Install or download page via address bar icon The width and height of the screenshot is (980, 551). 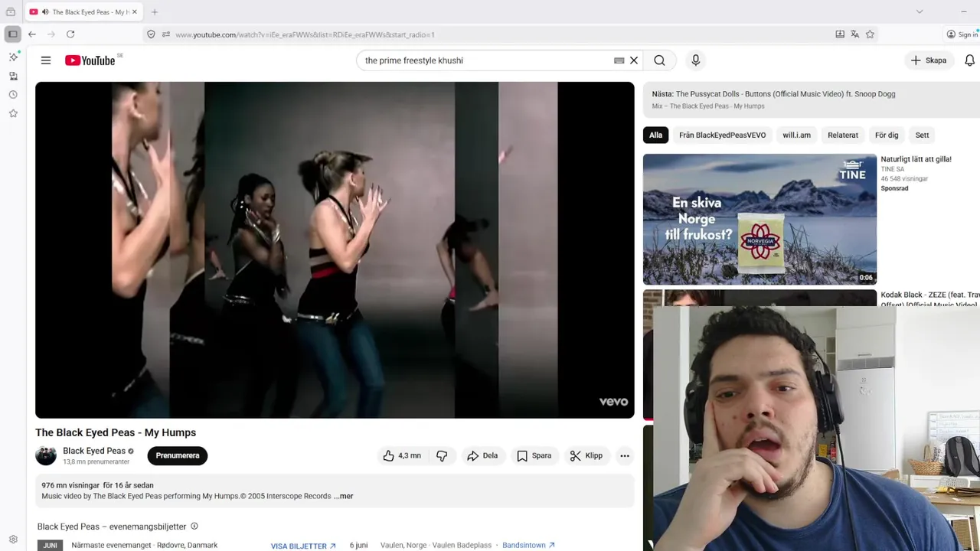coord(840,34)
